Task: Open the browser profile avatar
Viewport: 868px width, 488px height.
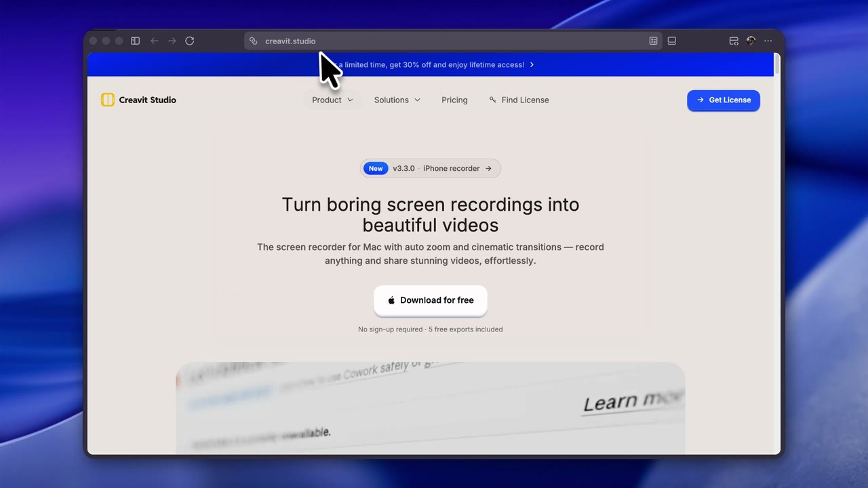Action: [x=751, y=41]
